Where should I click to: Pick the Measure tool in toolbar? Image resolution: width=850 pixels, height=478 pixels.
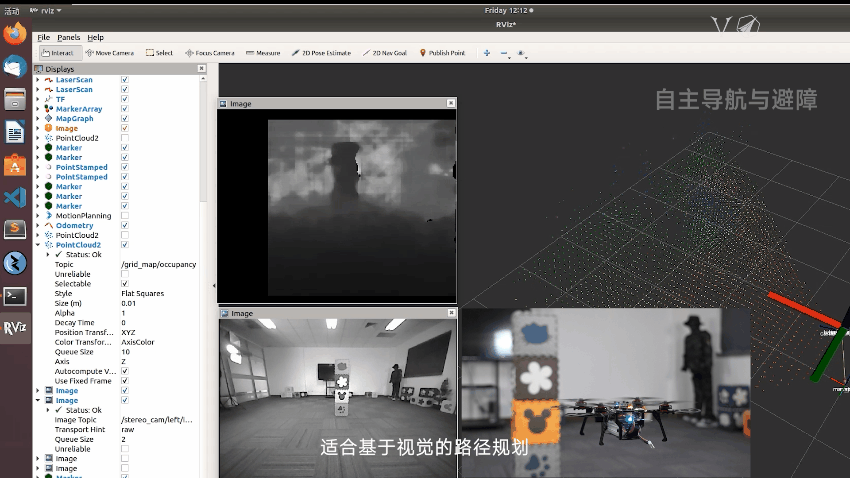tap(262, 53)
